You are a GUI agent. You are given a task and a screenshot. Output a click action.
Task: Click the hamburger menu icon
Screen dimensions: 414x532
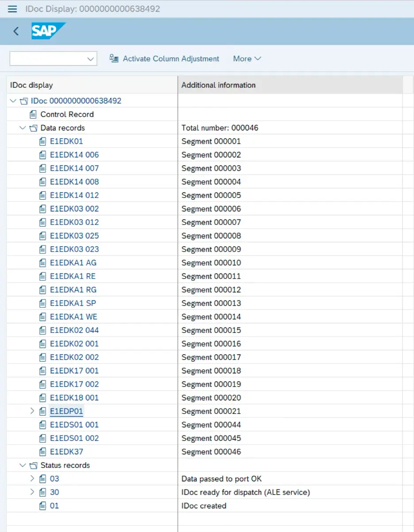tap(12, 9)
